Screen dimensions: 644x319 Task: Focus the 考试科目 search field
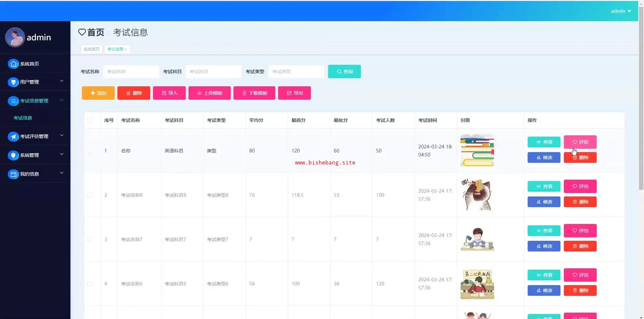pos(214,72)
